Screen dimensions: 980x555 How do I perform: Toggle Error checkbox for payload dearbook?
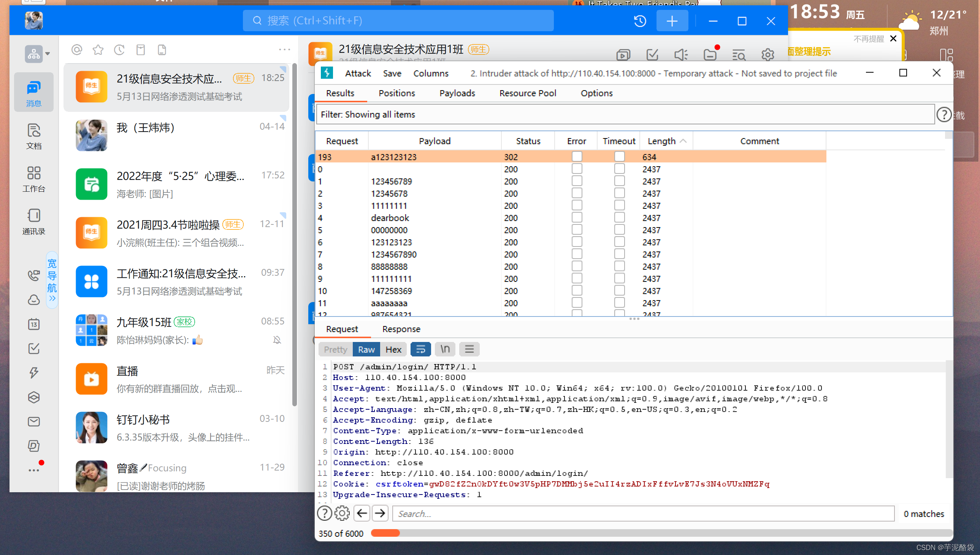577,218
